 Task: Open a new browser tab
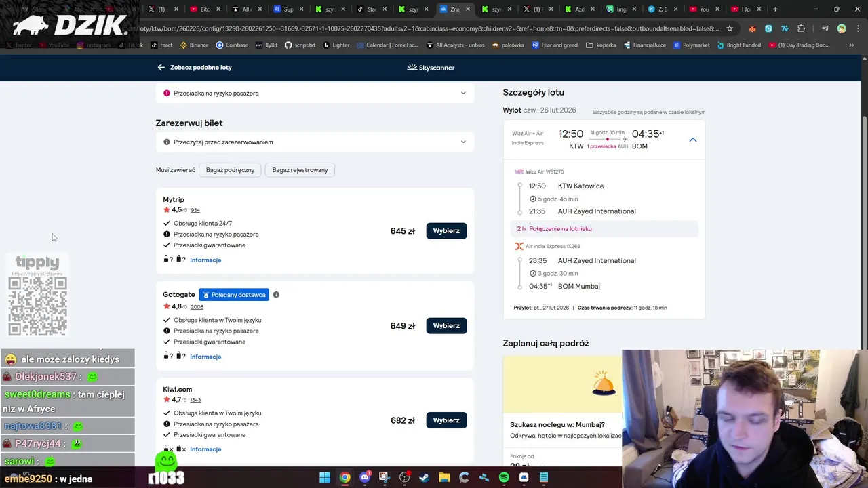coord(775,9)
